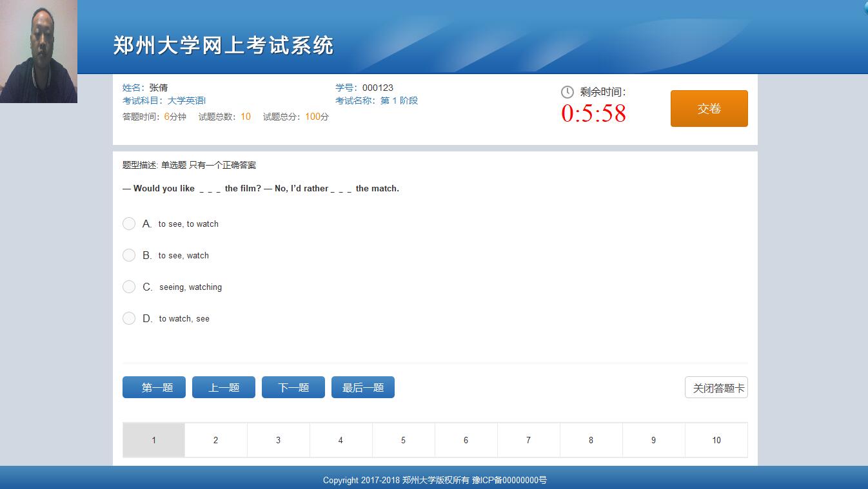Viewport: 868px width, 489px height.
Task: Choose radio option B: to see, watch
Action: (129, 255)
